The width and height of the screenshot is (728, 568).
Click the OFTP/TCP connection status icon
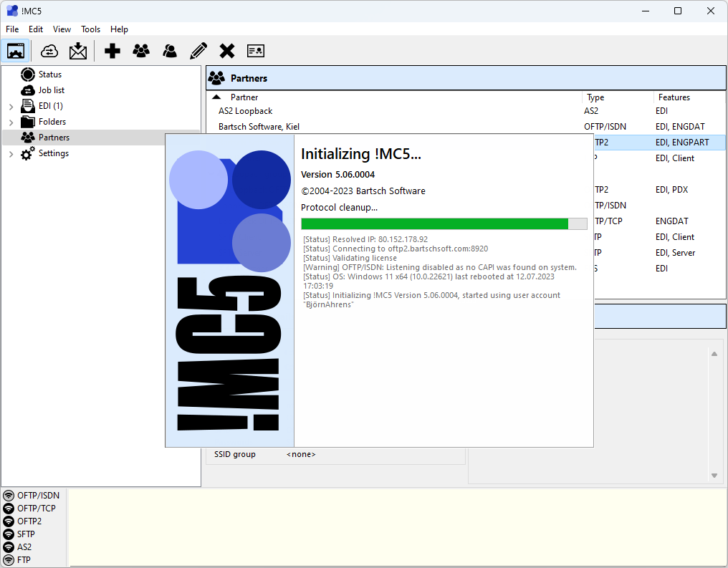(x=9, y=509)
